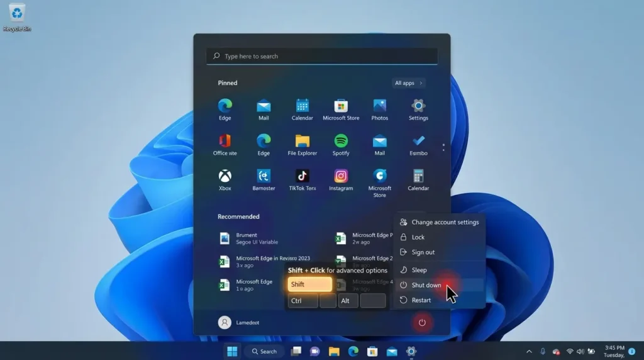Open the pinned Settings gear tile
This screenshot has width=644, height=360.
(418, 110)
